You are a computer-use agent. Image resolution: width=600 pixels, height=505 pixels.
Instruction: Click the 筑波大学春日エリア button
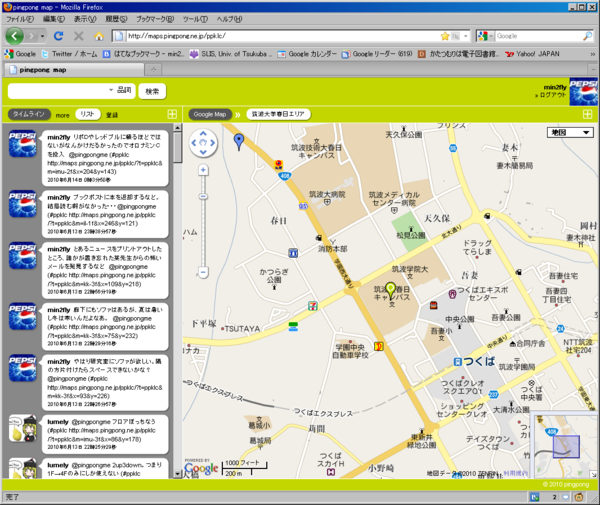[x=278, y=114]
